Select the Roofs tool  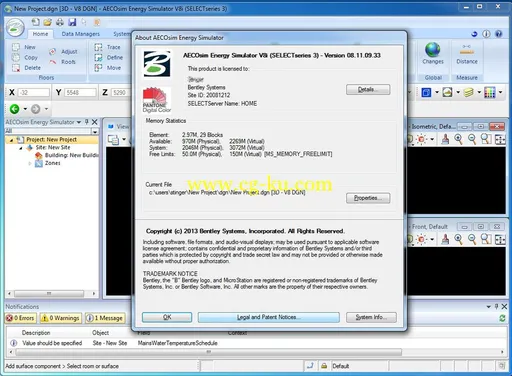[63, 62]
